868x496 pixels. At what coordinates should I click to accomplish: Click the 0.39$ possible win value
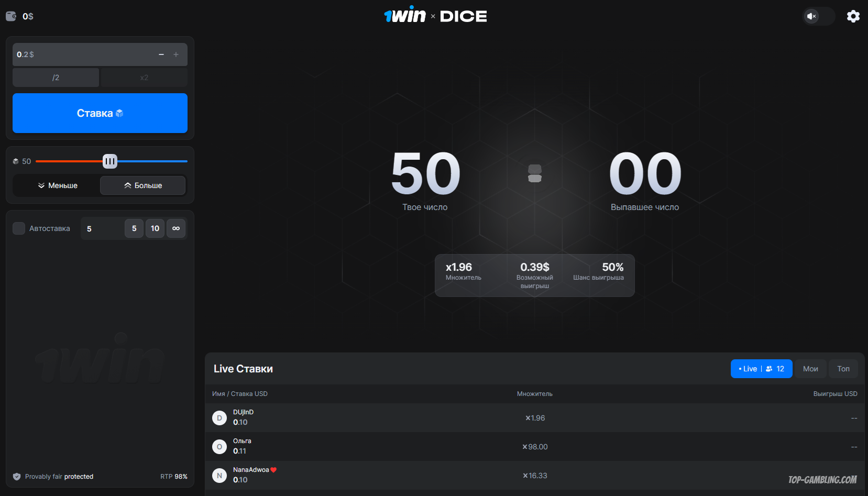click(x=535, y=267)
